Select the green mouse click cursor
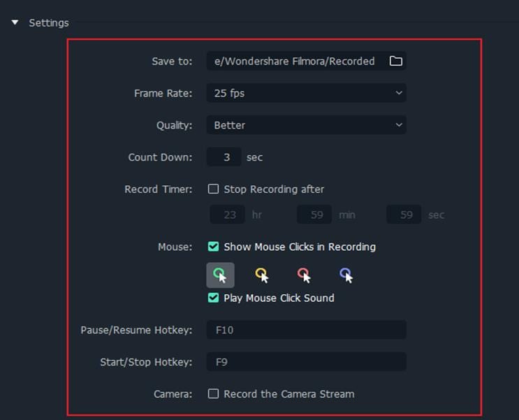The height and width of the screenshot is (420, 519). point(221,275)
